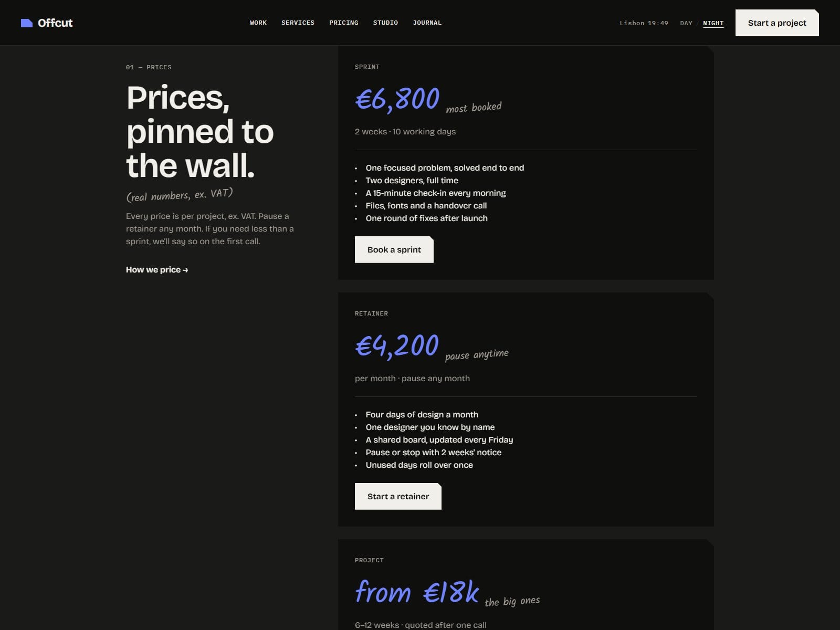Click the €6,800 sprint price

397,99
